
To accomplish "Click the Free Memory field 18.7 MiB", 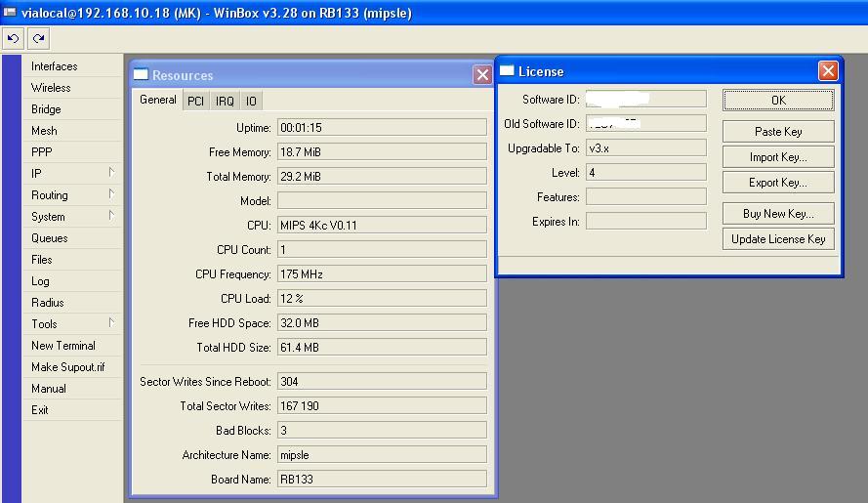I will coord(382,151).
